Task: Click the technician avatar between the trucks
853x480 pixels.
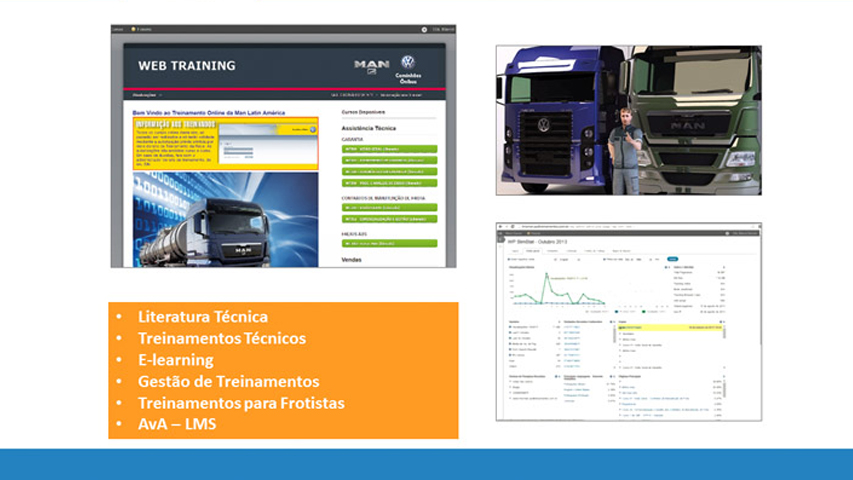Action: 625,150
